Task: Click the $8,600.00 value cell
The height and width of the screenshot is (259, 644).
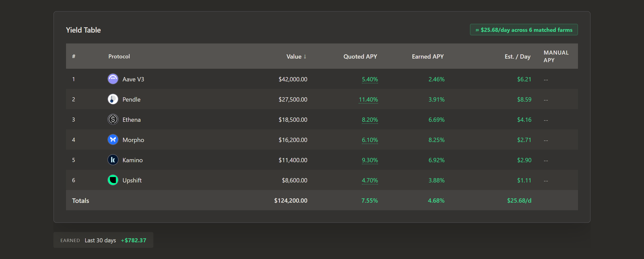Action: [x=294, y=180]
